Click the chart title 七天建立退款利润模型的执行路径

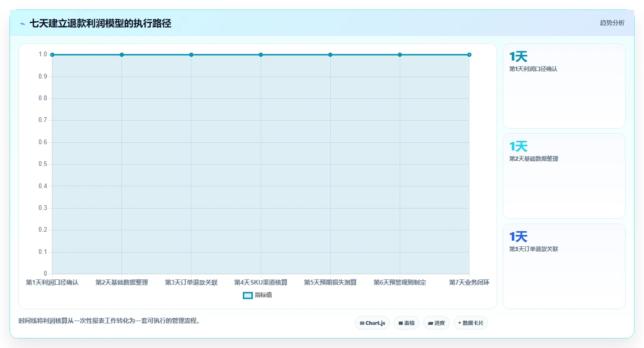[x=100, y=24]
